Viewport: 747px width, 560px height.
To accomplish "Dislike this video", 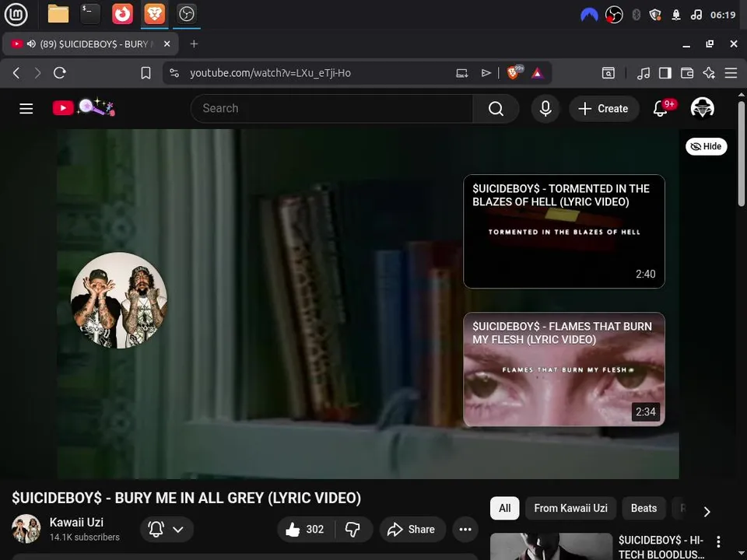I will pyautogui.click(x=353, y=529).
